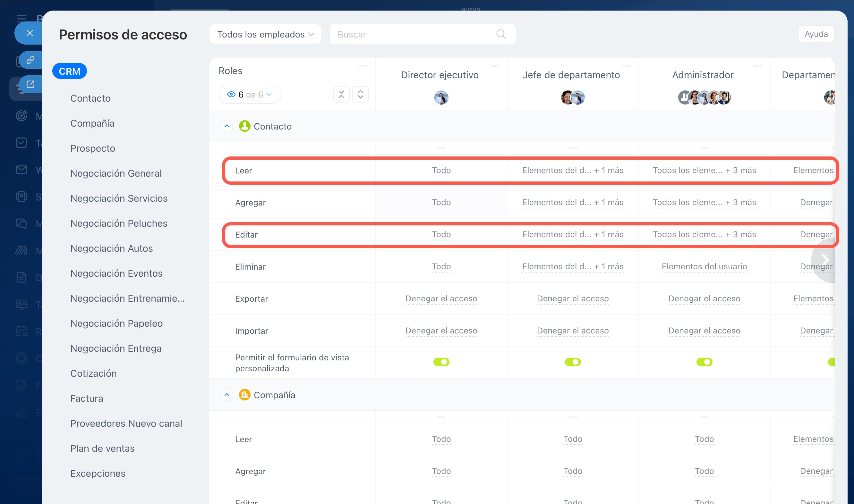854x504 pixels.
Task: Click the open in new window icon
Action: [30, 84]
